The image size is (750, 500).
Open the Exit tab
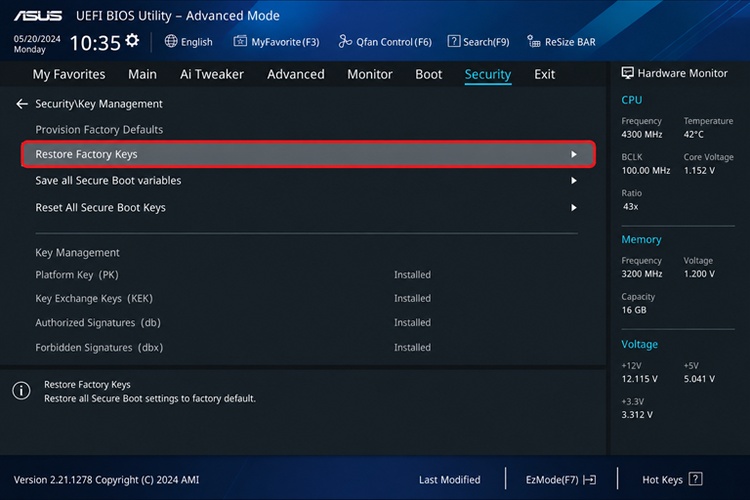[544, 74]
